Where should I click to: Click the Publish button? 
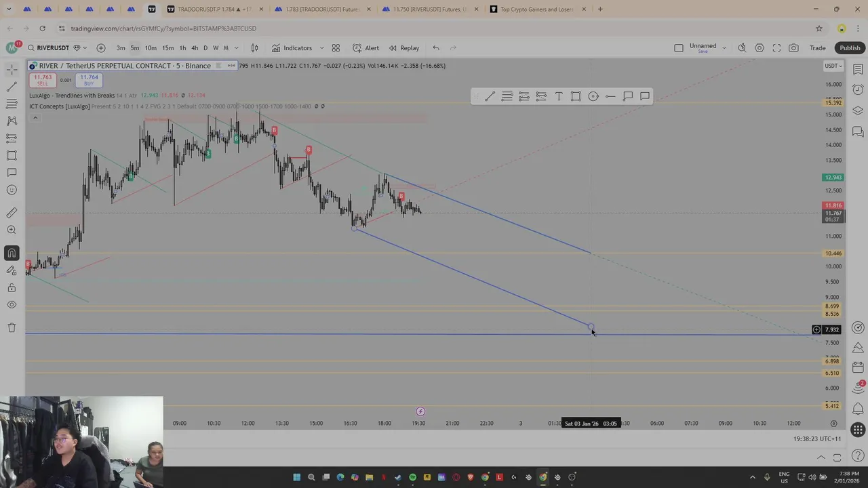click(x=850, y=48)
